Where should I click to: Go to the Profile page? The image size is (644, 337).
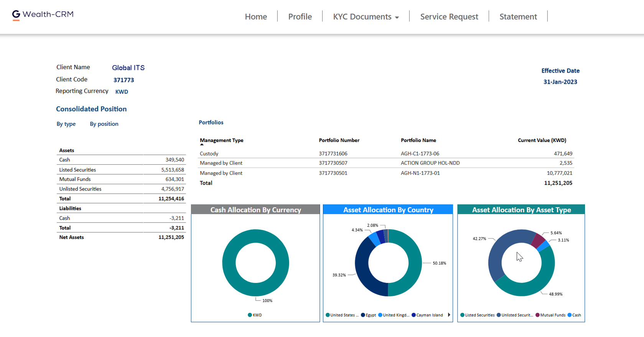(300, 17)
